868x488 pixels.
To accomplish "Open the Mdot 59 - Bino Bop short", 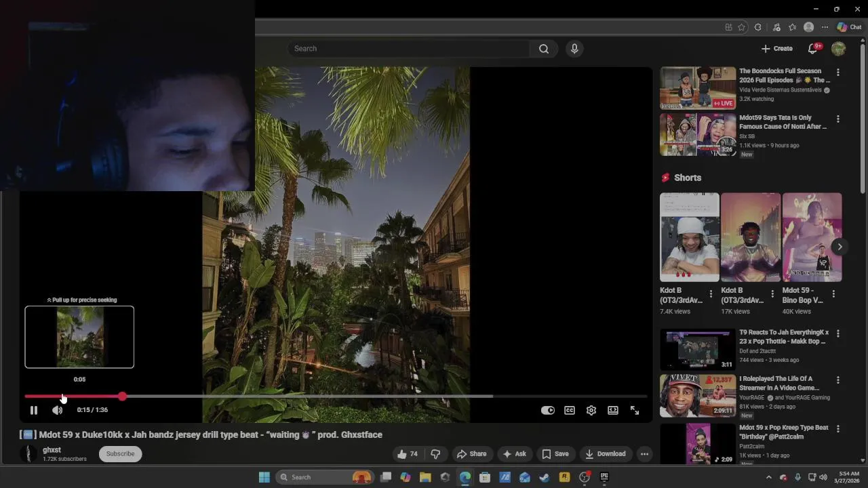I will (812, 237).
